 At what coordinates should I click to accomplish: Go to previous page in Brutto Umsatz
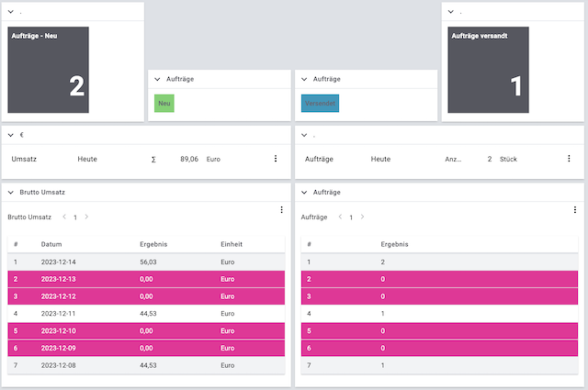[64, 217]
